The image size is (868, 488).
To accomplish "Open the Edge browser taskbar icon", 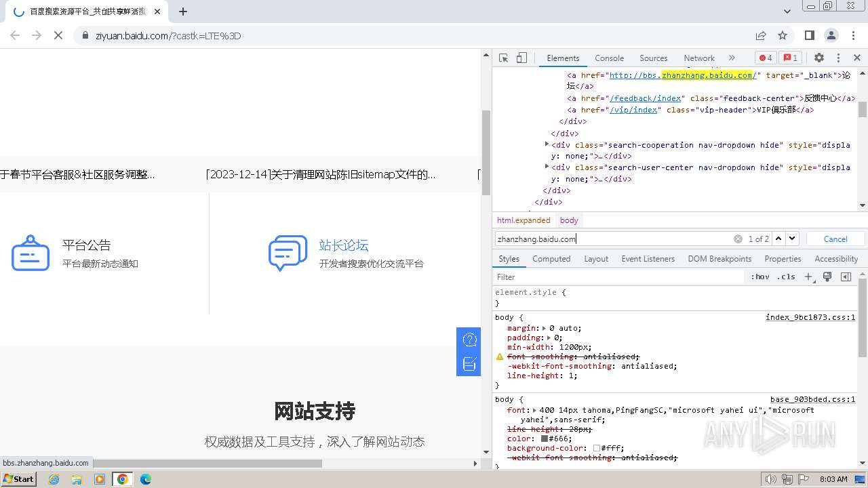I will pos(145,479).
